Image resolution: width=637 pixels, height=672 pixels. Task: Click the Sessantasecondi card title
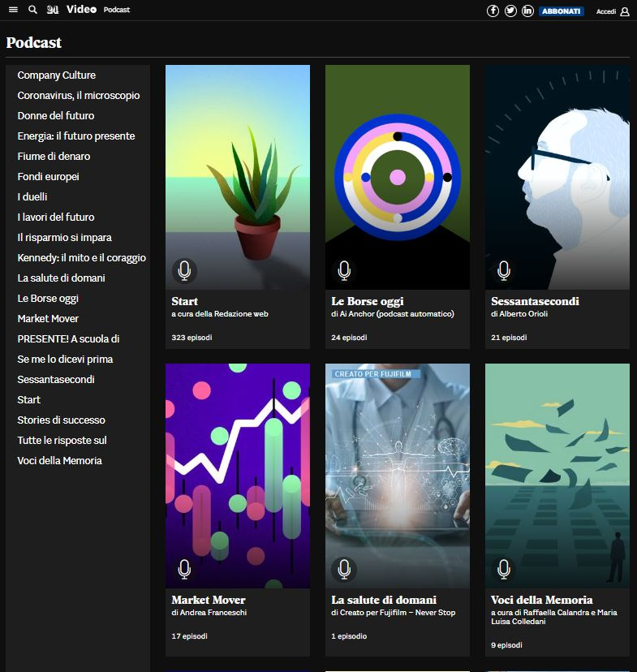(x=535, y=301)
